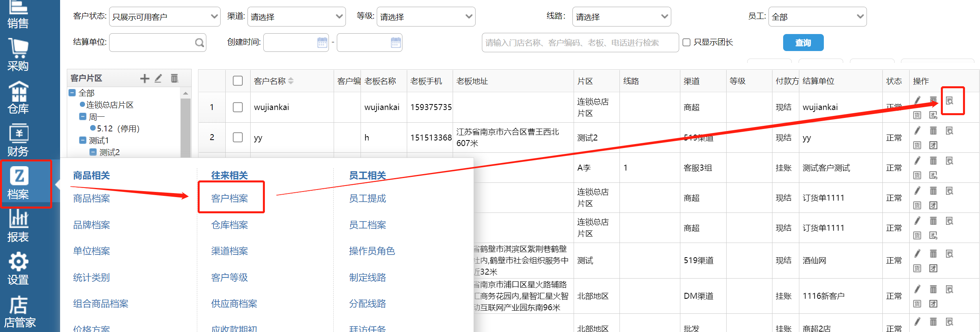This screenshot has height=332, width=980.
Task: Tick the select-all checkbox in table header
Action: (238, 81)
